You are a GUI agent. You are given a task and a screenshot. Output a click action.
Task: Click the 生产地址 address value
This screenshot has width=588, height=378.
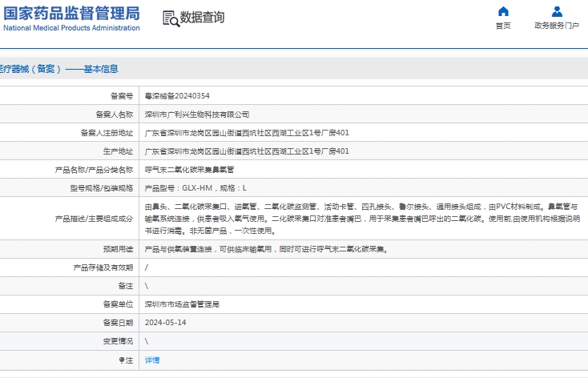[247, 151]
